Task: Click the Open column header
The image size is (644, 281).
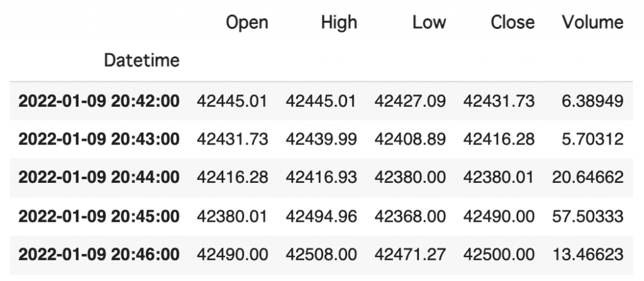Action: point(247,23)
